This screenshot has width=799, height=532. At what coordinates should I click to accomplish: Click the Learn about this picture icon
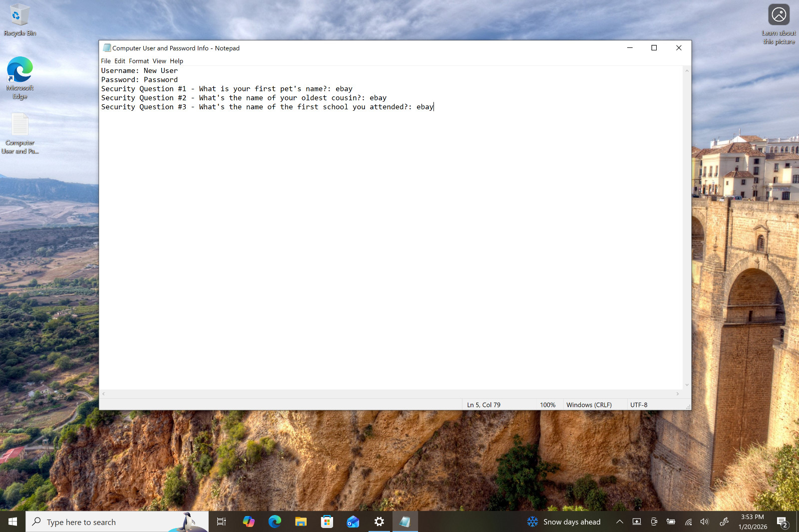point(779,24)
